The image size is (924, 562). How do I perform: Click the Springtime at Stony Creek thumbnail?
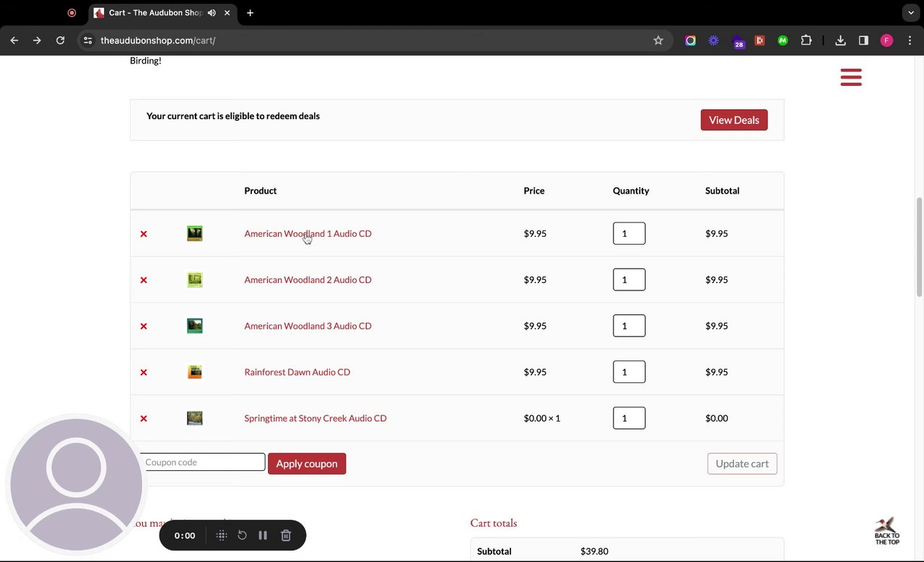(195, 418)
